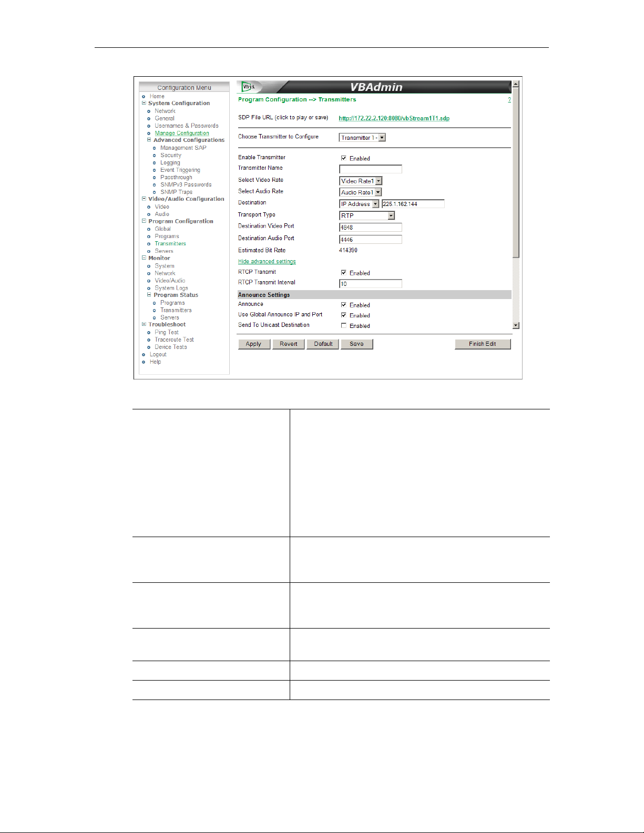Toggle Use Global Announce IP and Port checkbox
Image resolution: width=644 pixels, height=833 pixels.
(343, 315)
